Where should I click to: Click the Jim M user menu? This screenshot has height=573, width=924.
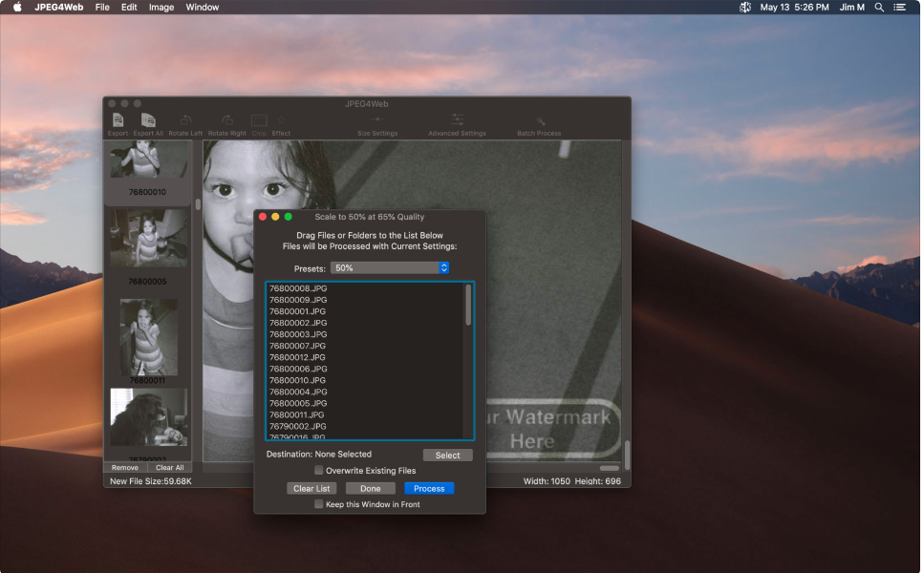tap(852, 7)
